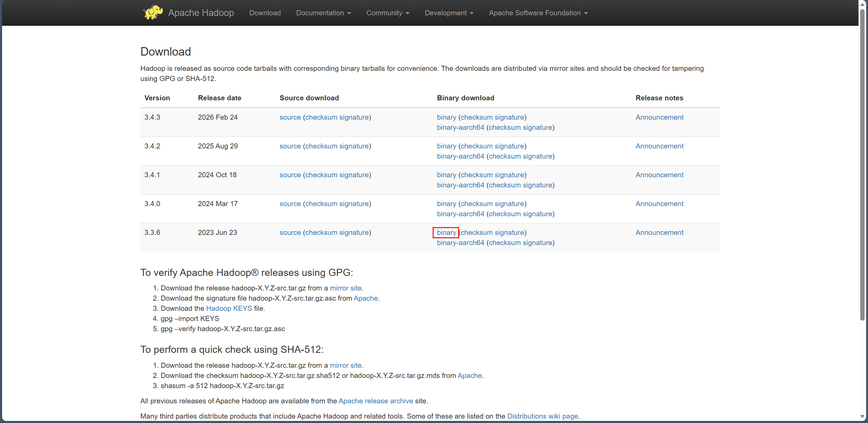
Task: Expand the Community dropdown menu
Action: click(x=388, y=13)
